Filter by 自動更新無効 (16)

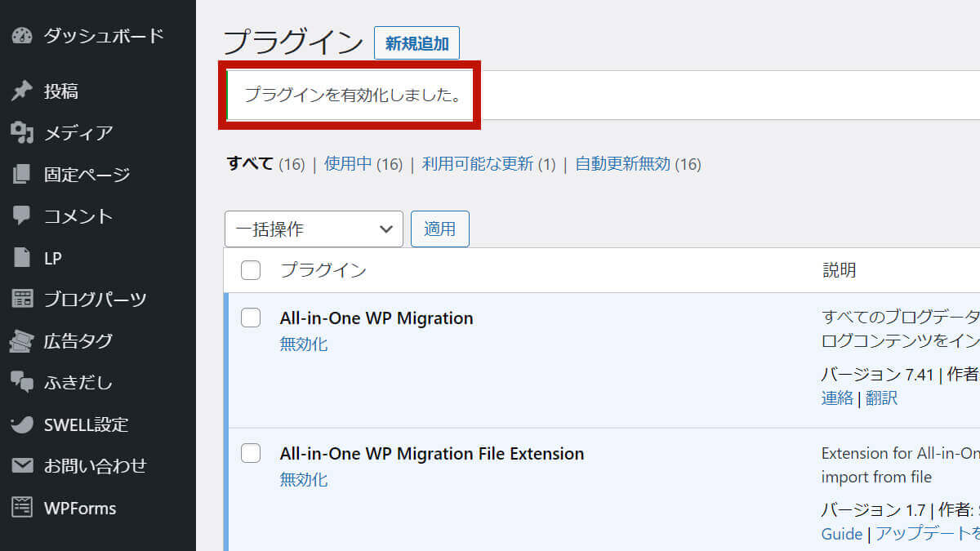coord(638,164)
